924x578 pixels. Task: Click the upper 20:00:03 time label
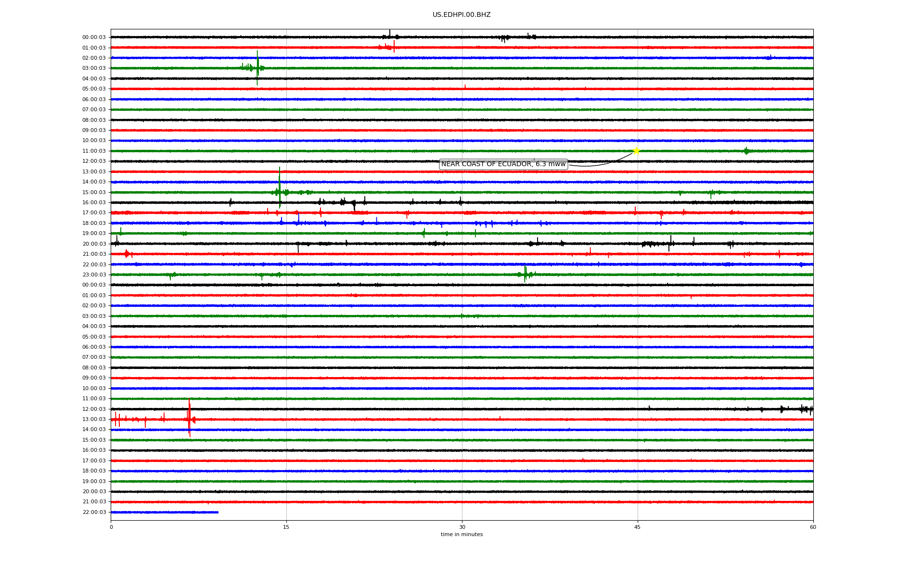click(94, 244)
